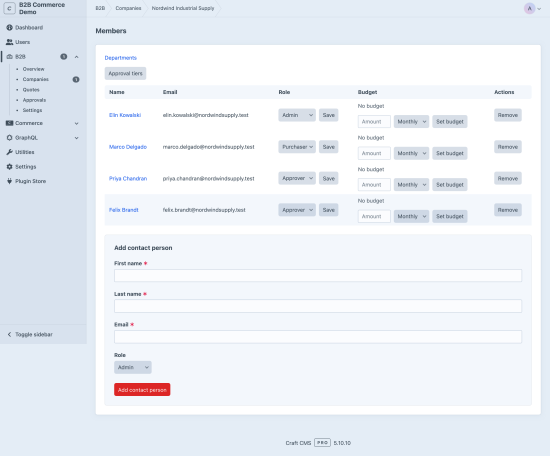Image resolution: width=550 pixels, height=456 pixels.
Task: Save role for Elin Kowalski
Action: tap(329, 115)
